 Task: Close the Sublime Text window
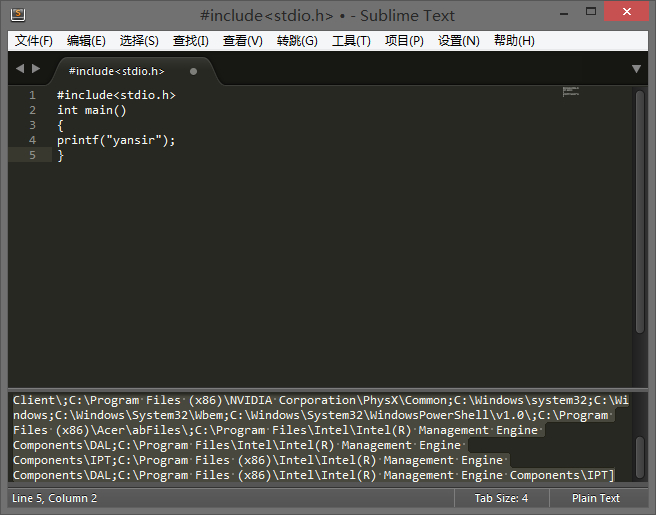626,12
